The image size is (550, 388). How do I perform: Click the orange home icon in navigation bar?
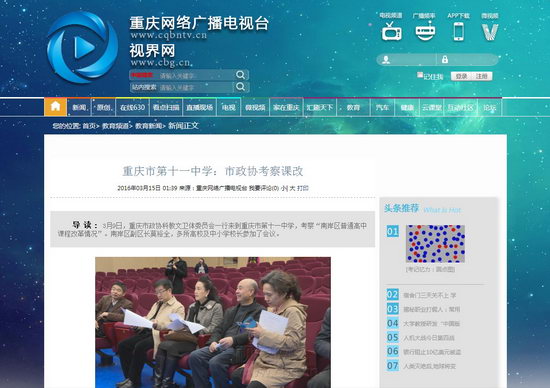click(x=55, y=107)
